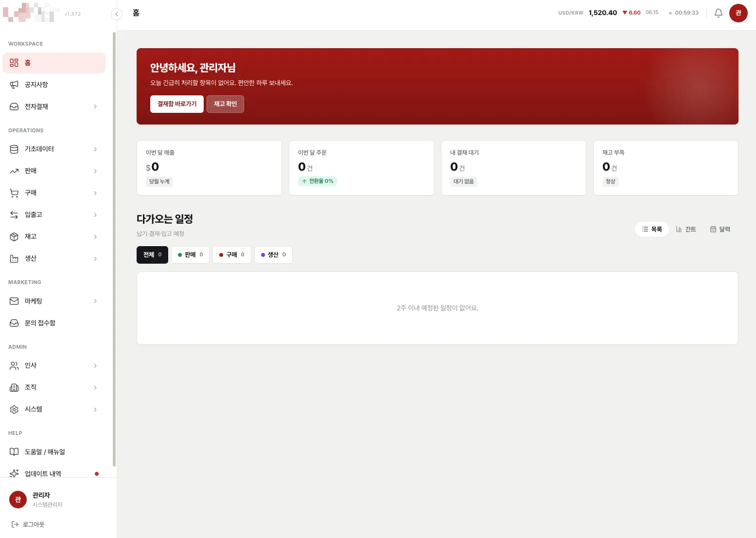Screen dimensions: 756x538
Task: Click the 대기 없음 badge
Action: click(464, 181)
